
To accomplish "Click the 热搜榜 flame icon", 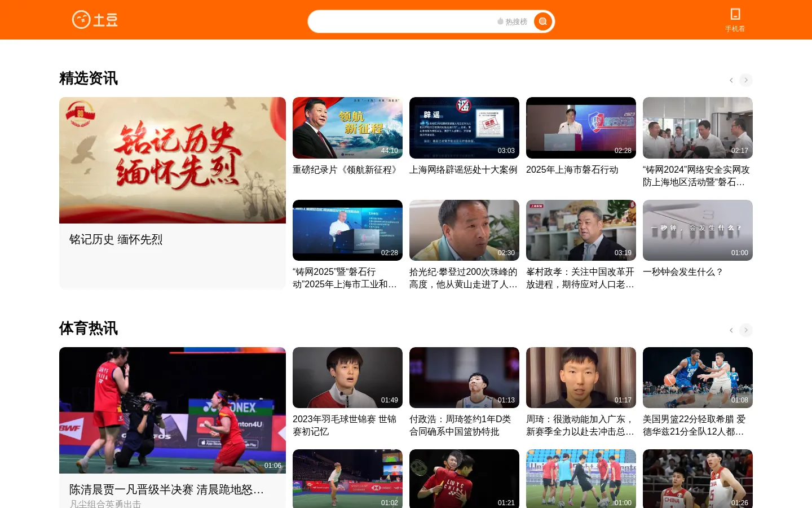I will point(500,21).
